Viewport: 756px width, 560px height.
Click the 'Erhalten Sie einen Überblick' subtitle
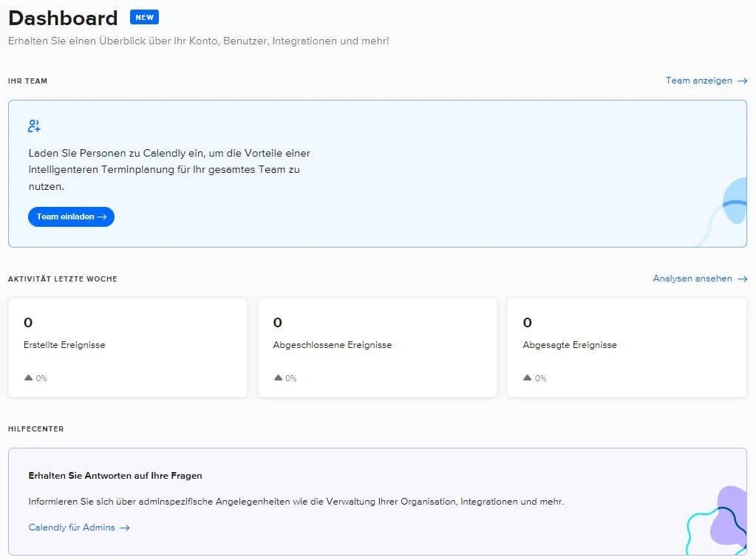(199, 41)
